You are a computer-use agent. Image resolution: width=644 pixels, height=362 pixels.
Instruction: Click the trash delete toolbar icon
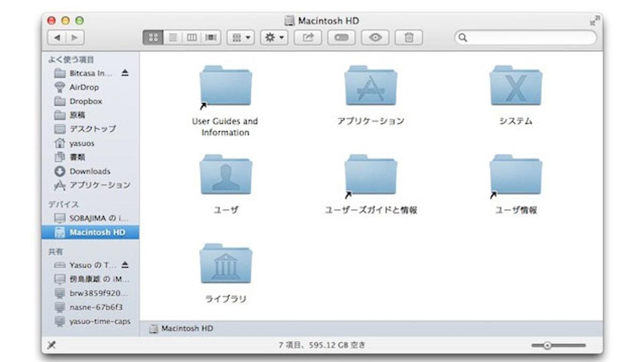409,38
